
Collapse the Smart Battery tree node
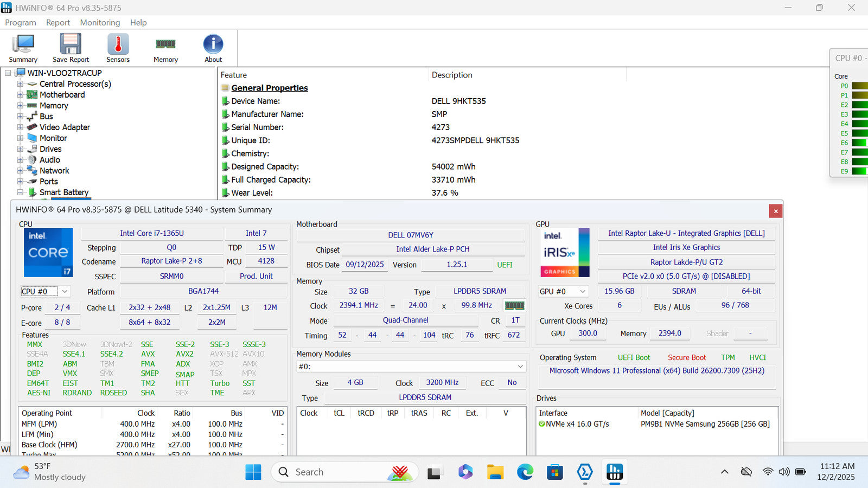(x=20, y=192)
